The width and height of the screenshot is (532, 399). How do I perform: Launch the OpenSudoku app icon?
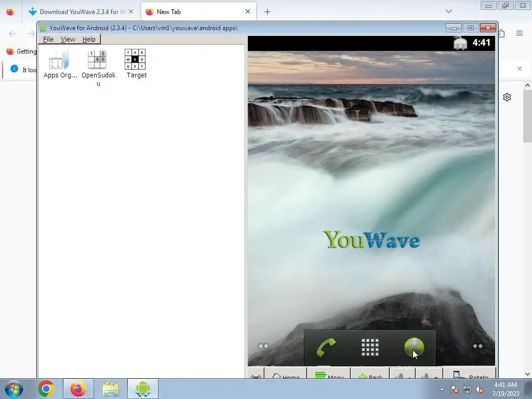coord(98,68)
